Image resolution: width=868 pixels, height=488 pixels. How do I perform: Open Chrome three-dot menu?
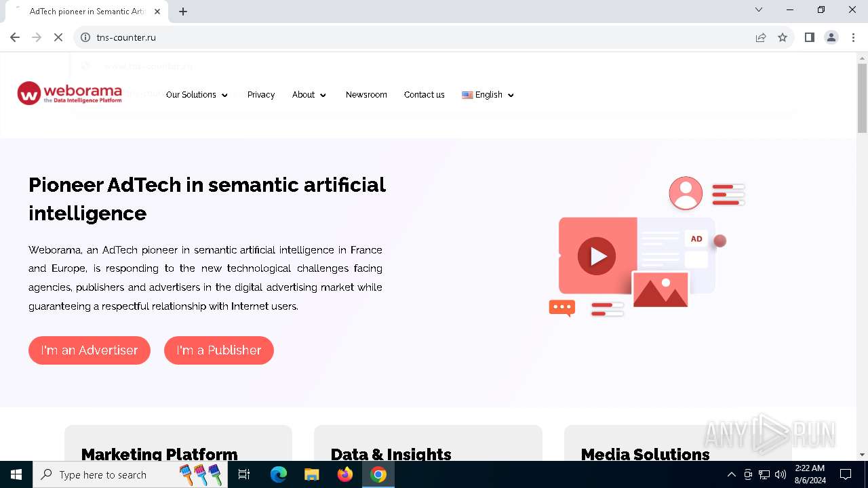(x=853, y=37)
